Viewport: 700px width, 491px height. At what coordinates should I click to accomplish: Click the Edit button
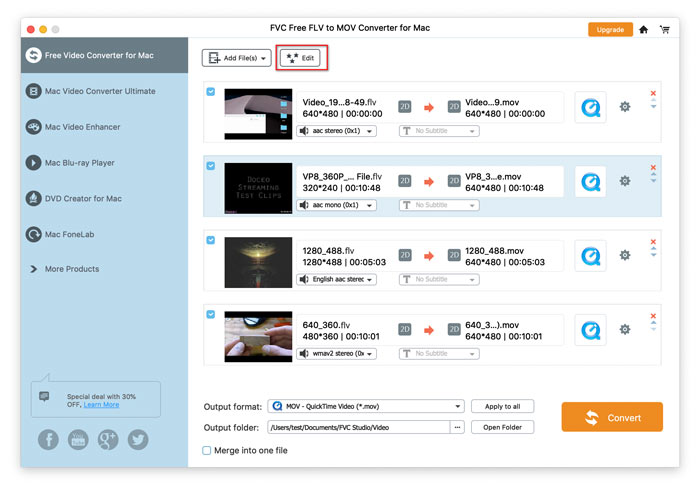300,58
